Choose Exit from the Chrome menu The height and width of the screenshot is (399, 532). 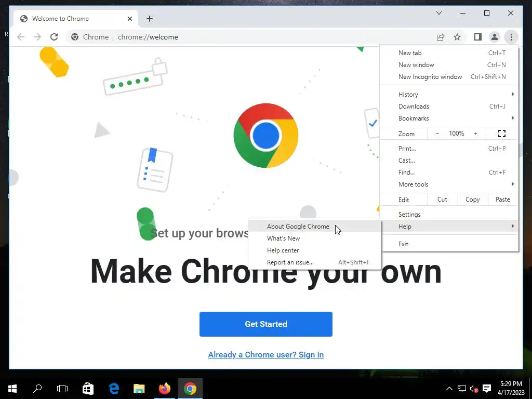click(x=449, y=244)
